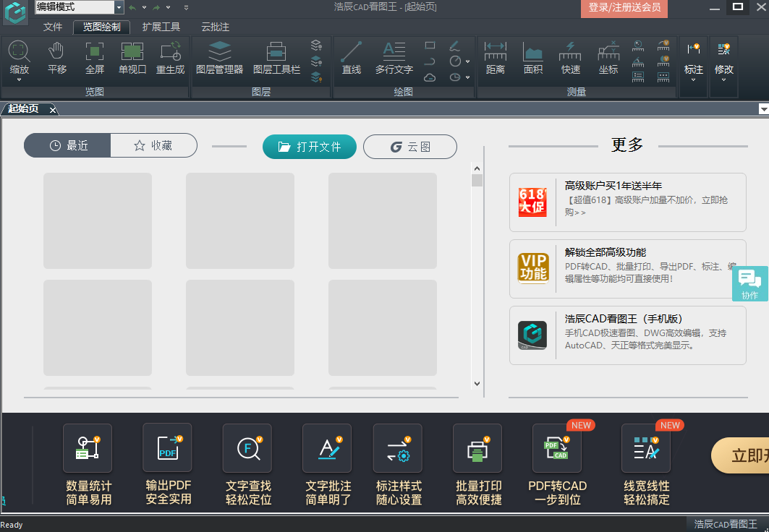Select the 览图绘制 ribbon tab

pyautogui.click(x=101, y=27)
